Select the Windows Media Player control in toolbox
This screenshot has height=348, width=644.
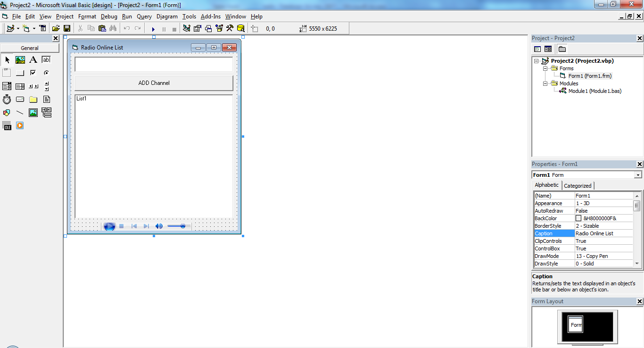point(20,125)
